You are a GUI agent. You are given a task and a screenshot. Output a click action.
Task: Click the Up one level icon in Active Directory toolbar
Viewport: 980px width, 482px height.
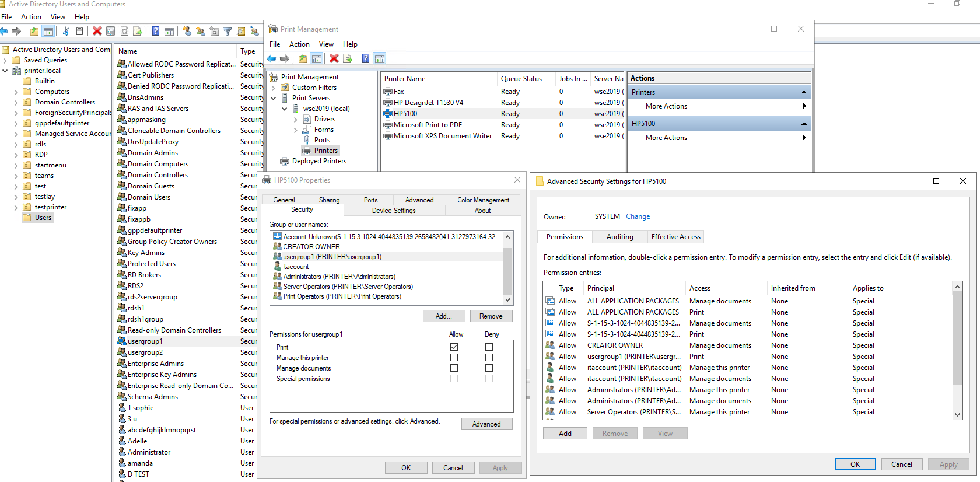tap(34, 31)
